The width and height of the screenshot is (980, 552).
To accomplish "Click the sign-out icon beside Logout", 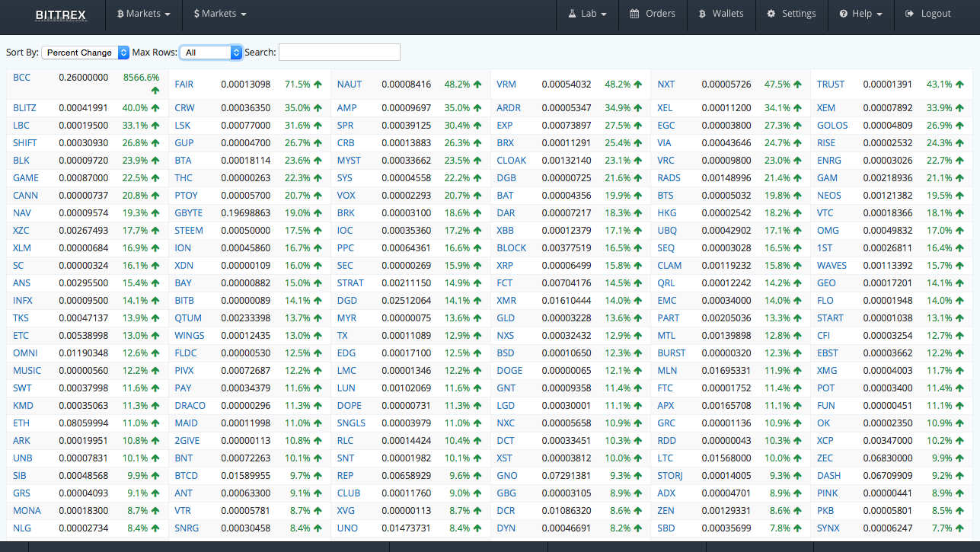I will 910,14.
